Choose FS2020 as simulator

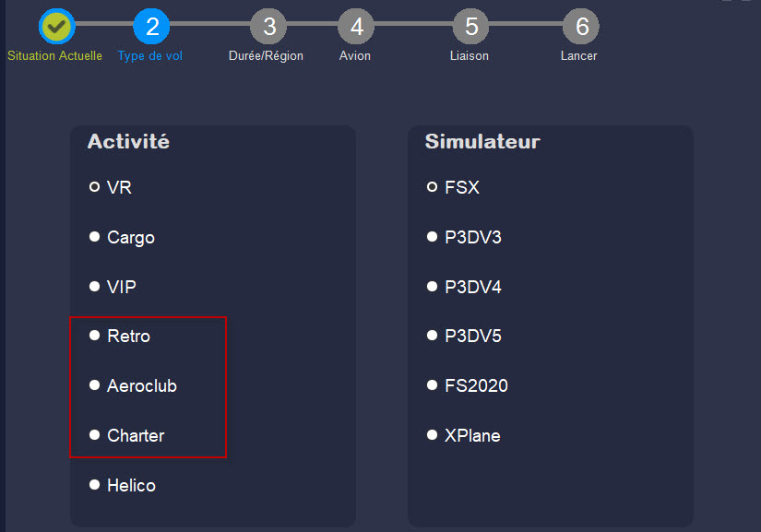pyautogui.click(x=468, y=386)
